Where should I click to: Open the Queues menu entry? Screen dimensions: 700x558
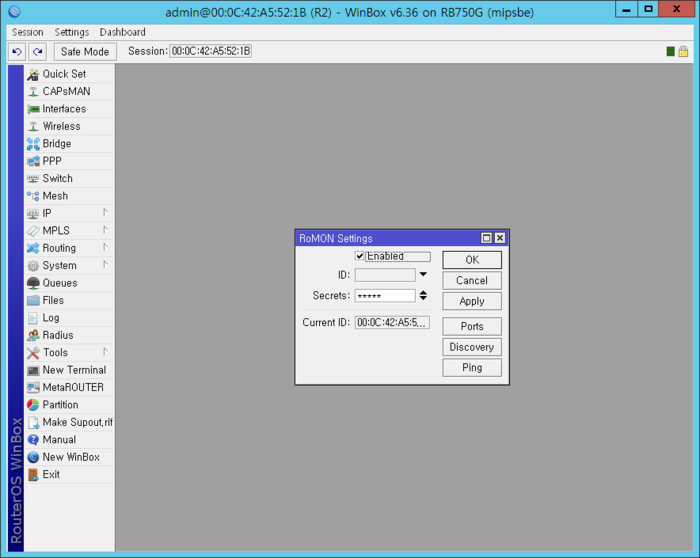tap(69, 283)
